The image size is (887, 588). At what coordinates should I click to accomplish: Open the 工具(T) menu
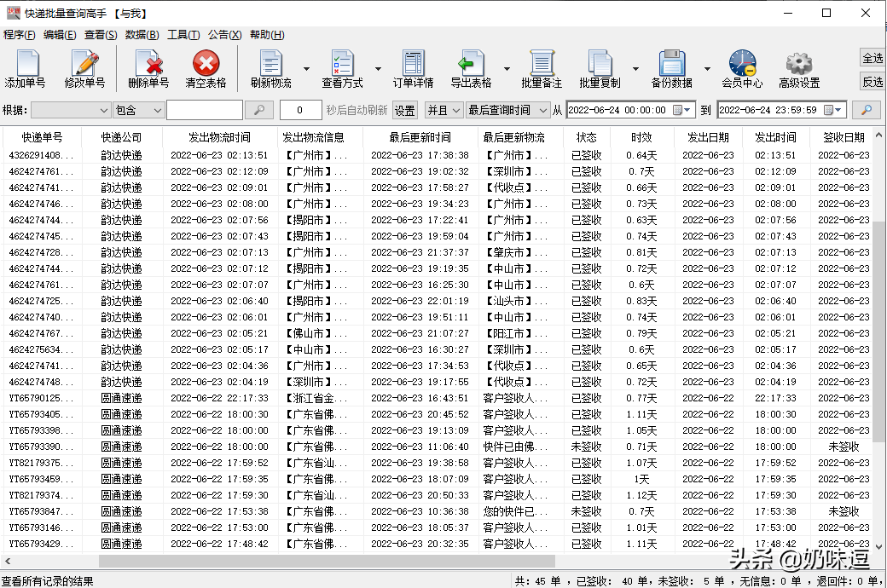tap(183, 34)
